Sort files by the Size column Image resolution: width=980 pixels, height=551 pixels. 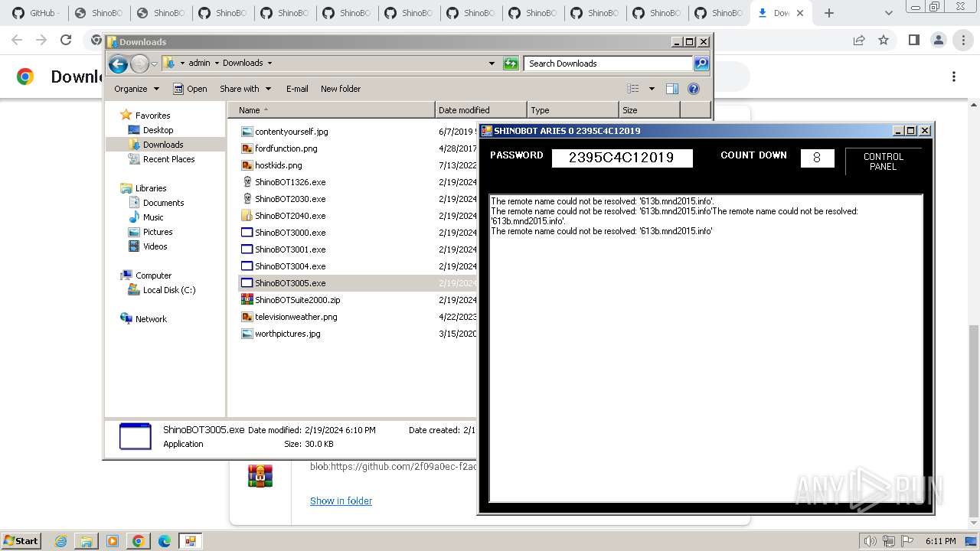(649, 110)
